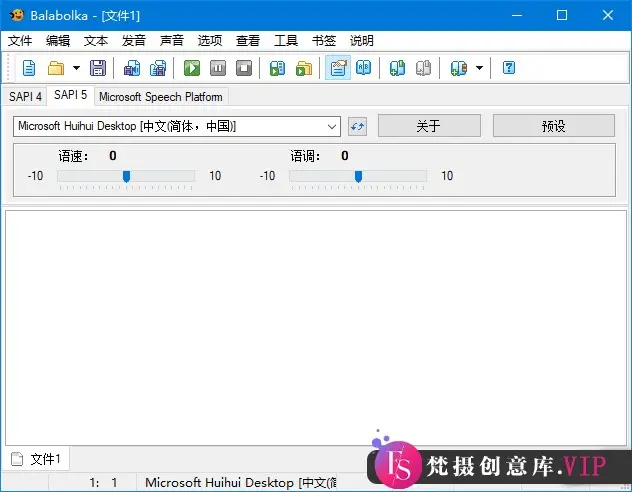This screenshot has height=492, width=632.
Task: Open the 发音 menu
Action: (133, 41)
